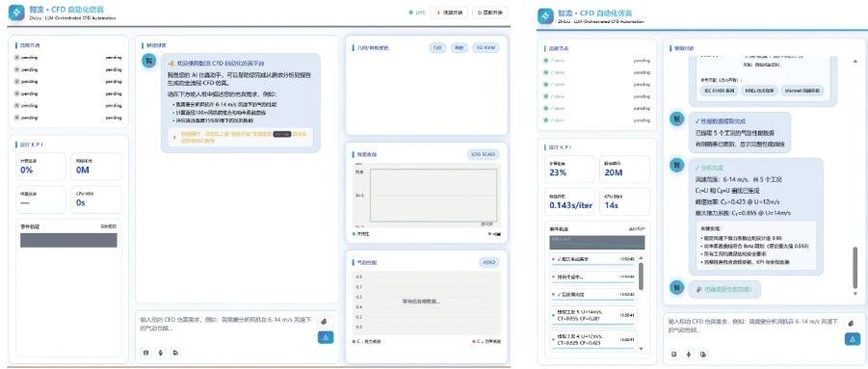
Task: Click the Quick Start button in left header
Action: [450, 13]
